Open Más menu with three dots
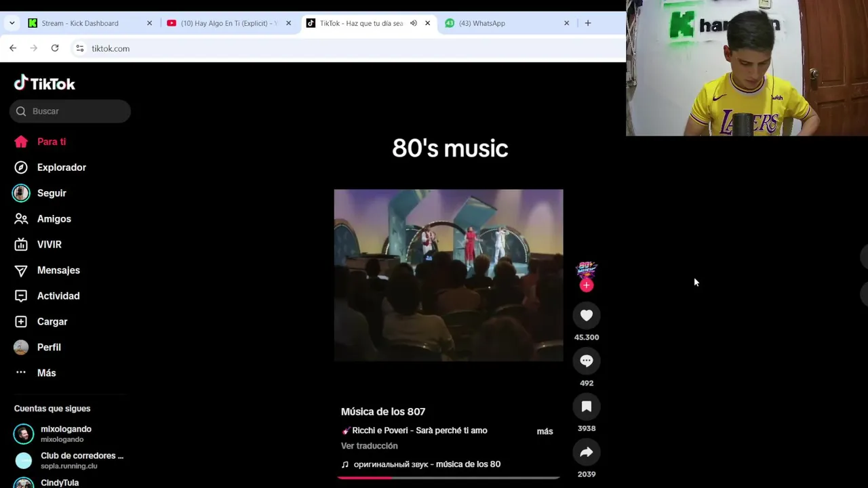This screenshot has width=868, height=488. pos(35,373)
